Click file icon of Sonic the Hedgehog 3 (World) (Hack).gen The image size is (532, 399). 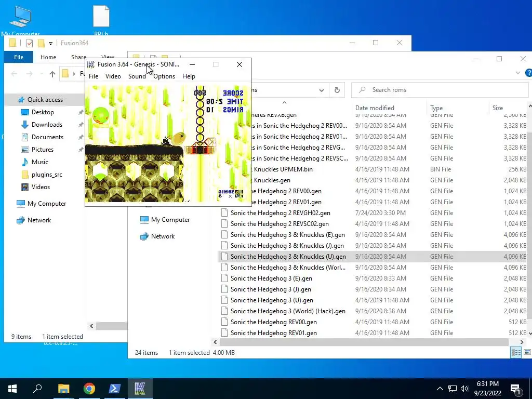[x=224, y=311]
